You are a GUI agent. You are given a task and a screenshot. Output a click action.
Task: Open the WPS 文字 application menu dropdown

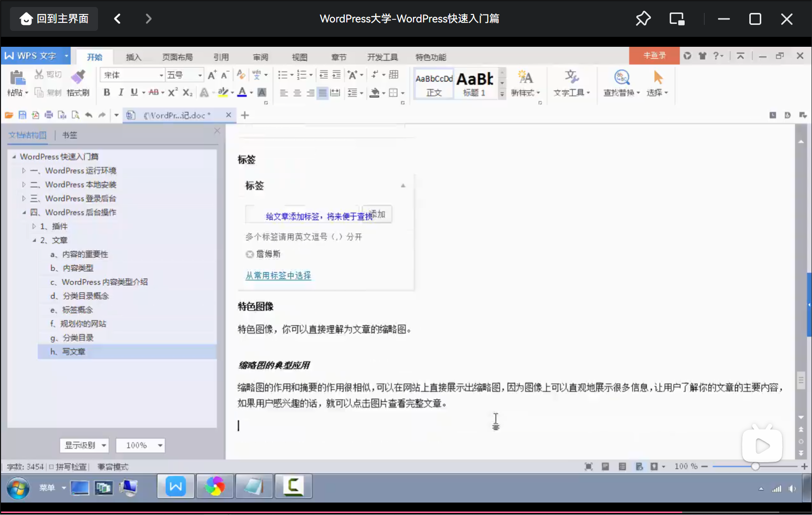click(x=66, y=56)
